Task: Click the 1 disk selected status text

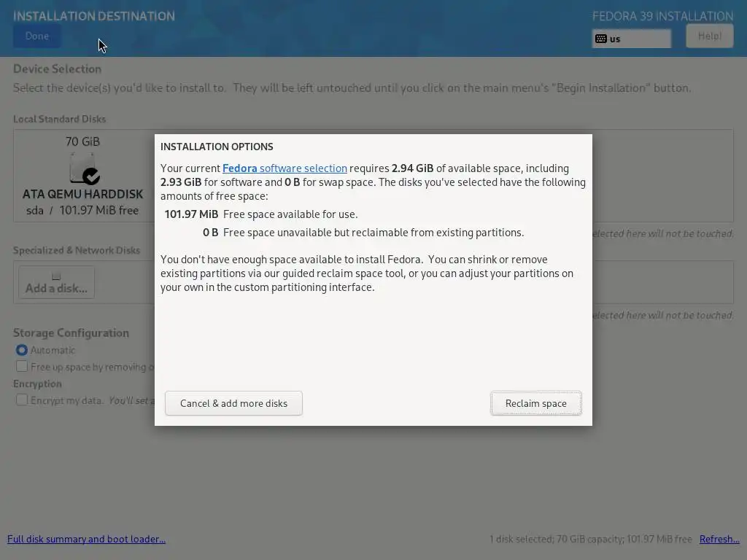Action: point(590,539)
